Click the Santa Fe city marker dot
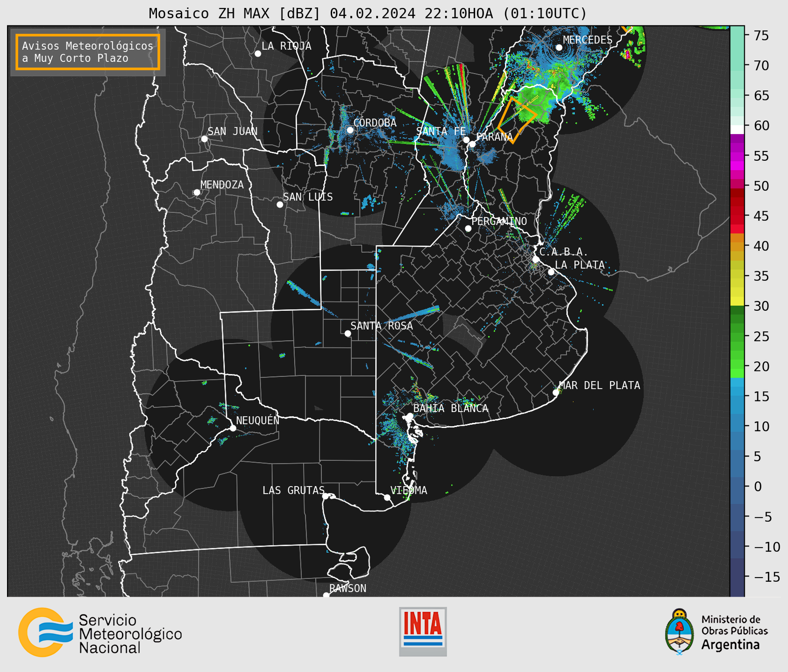 [x=466, y=140]
